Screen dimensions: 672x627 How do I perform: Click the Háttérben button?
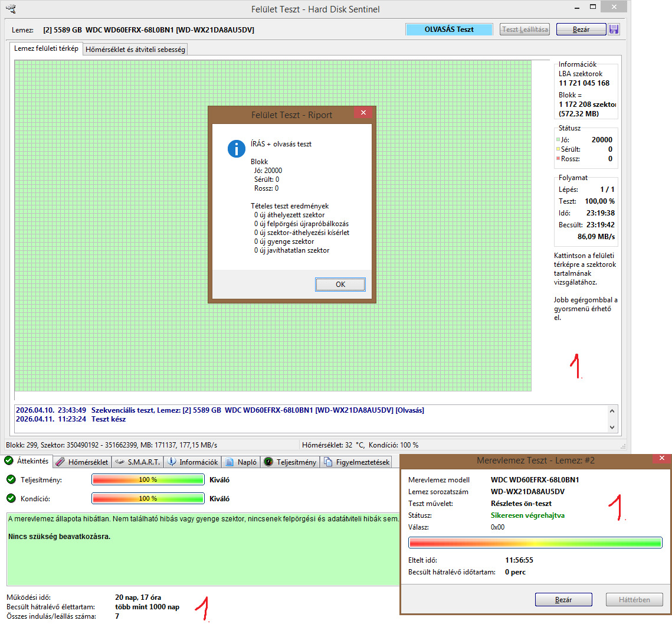[x=634, y=600]
